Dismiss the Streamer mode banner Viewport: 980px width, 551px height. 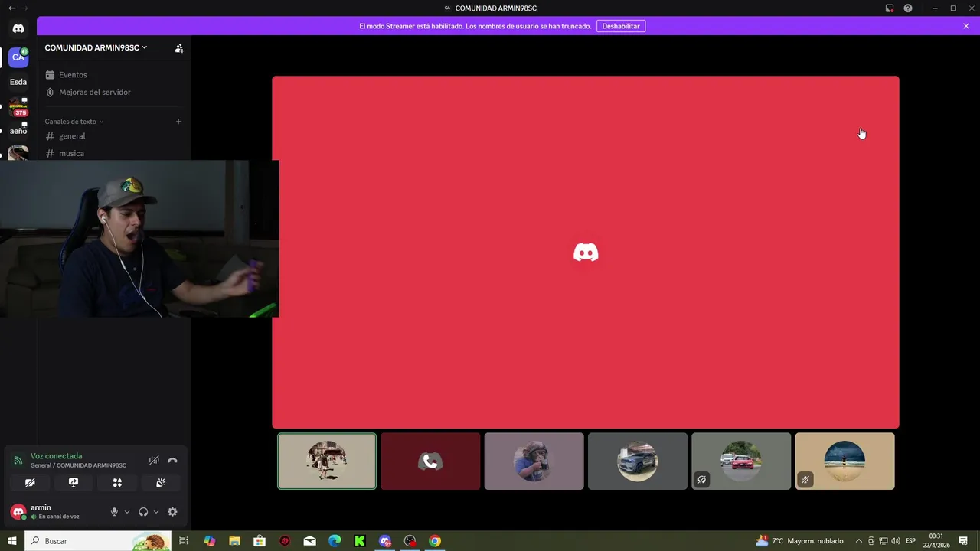pos(966,26)
